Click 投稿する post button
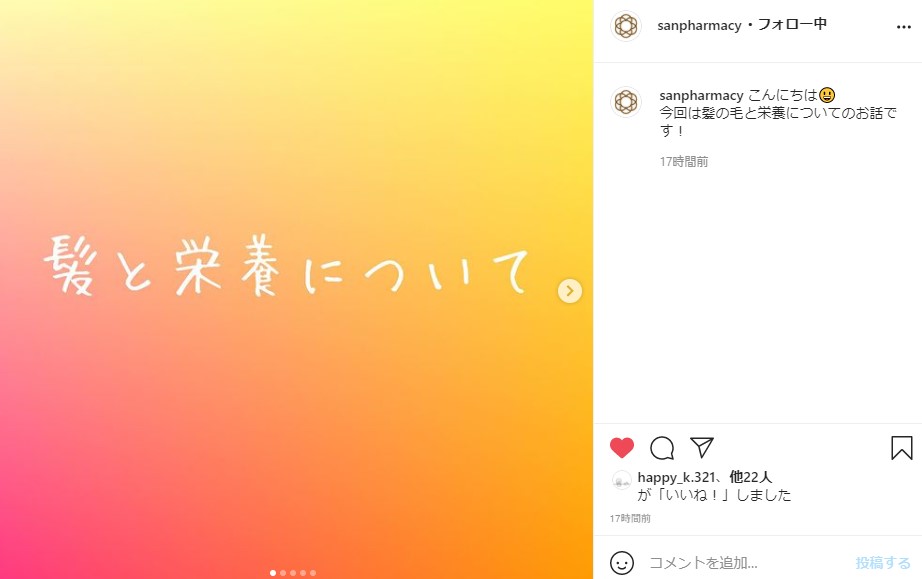The width and height of the screenshot is (922, 579). pyautogui.click(x=883, y=563)
